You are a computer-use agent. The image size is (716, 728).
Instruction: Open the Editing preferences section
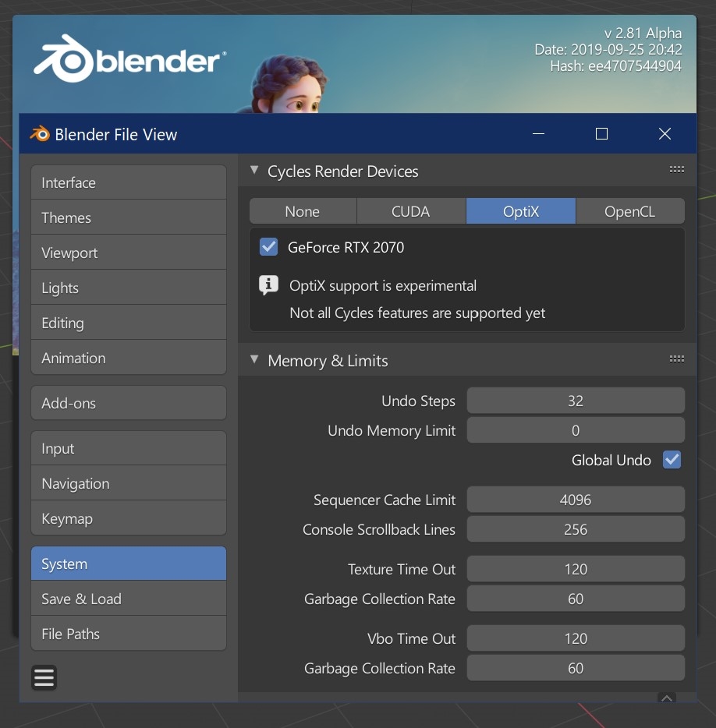(129, 323)
